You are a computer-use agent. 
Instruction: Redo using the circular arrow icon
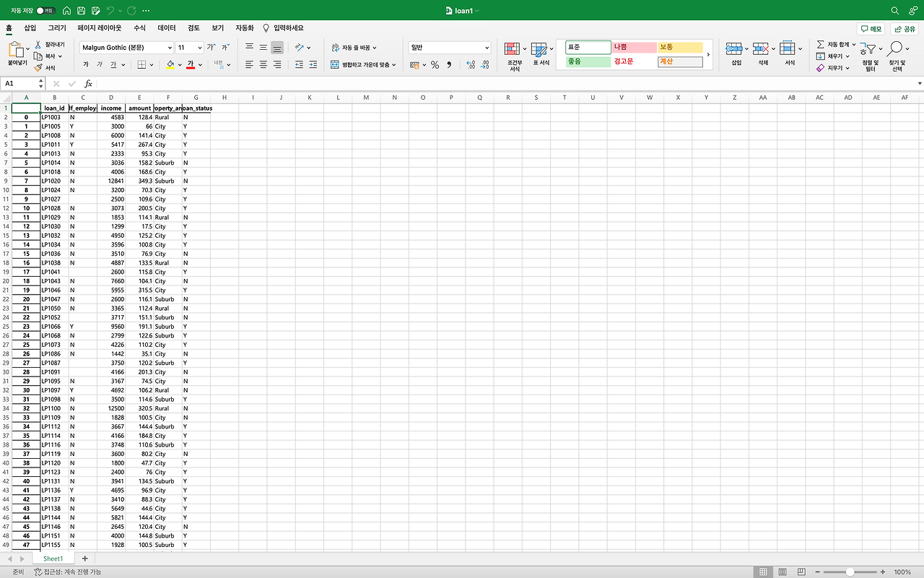click(131, 11)
